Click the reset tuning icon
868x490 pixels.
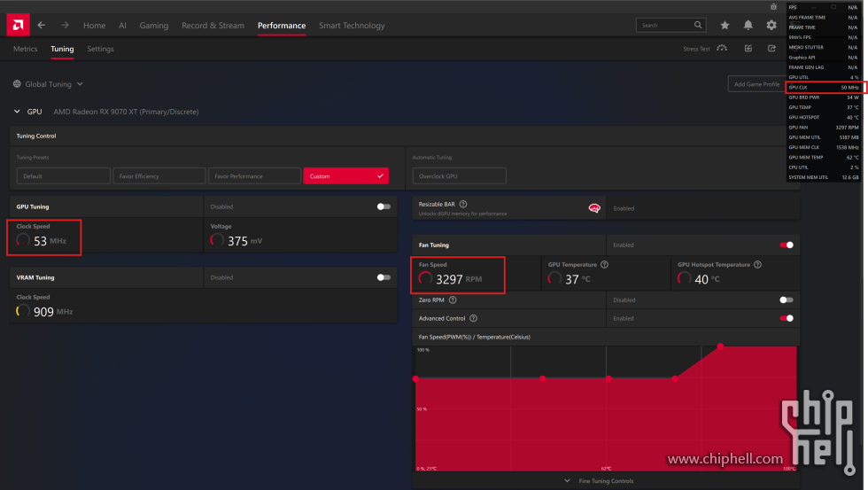[748, 48]
